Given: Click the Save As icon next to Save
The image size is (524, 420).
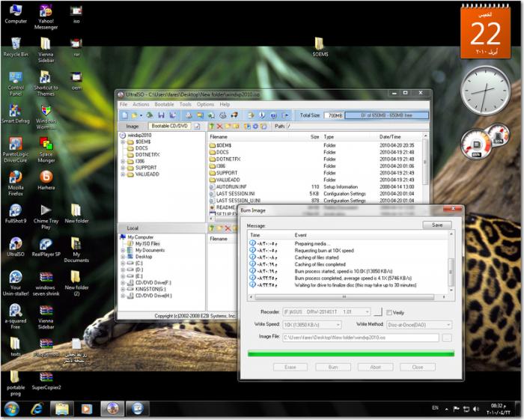Looking at the screenshot, I should click(172, 115).
